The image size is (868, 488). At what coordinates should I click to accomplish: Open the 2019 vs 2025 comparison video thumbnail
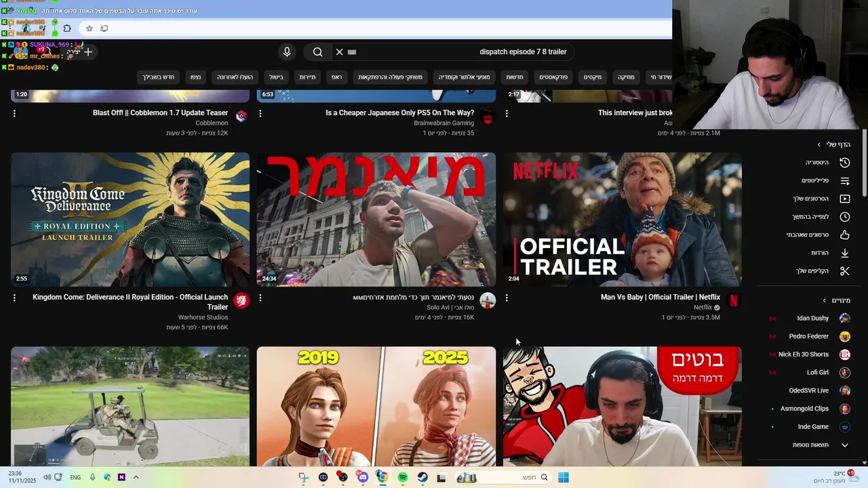tap(376, 407)
